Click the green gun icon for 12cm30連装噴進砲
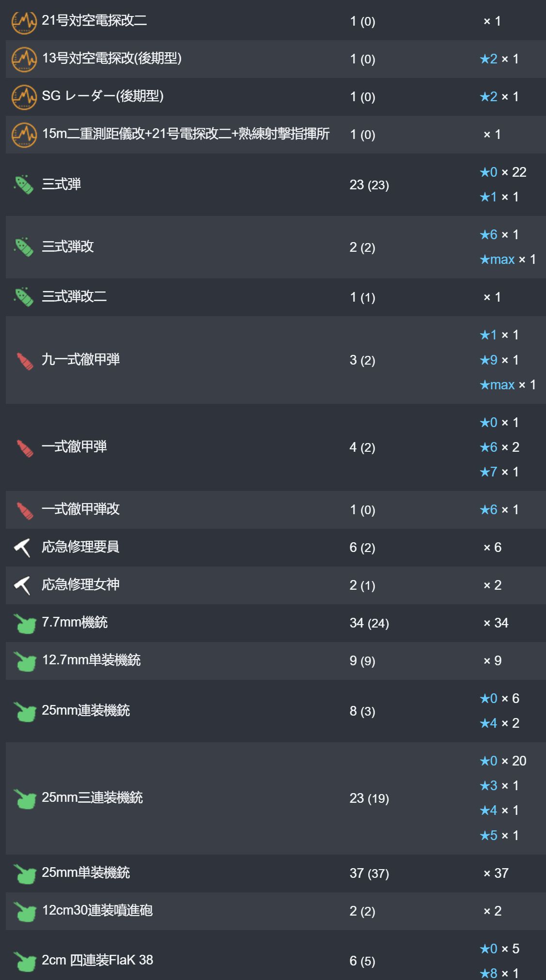Image resolution: width=546 pixels, height=980 pixels. (25, 911)
